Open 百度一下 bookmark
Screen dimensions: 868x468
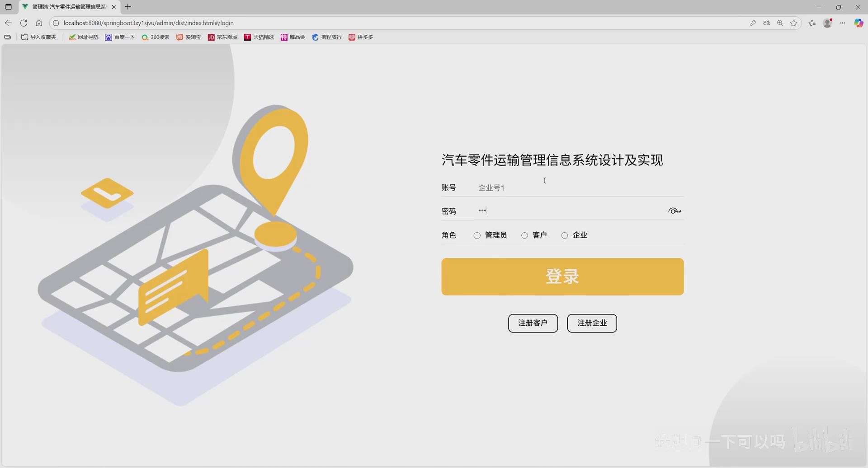[x=120, y=37]
